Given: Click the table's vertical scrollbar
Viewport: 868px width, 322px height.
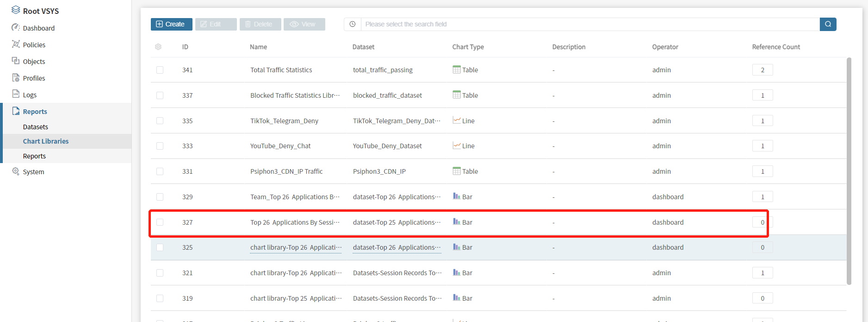Looking at the screenshot, I should pos(849,171).
